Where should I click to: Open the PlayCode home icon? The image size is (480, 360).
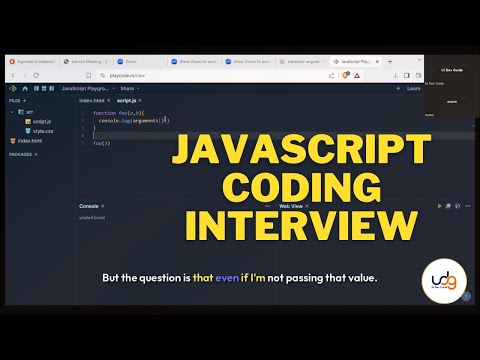point(25,88)
